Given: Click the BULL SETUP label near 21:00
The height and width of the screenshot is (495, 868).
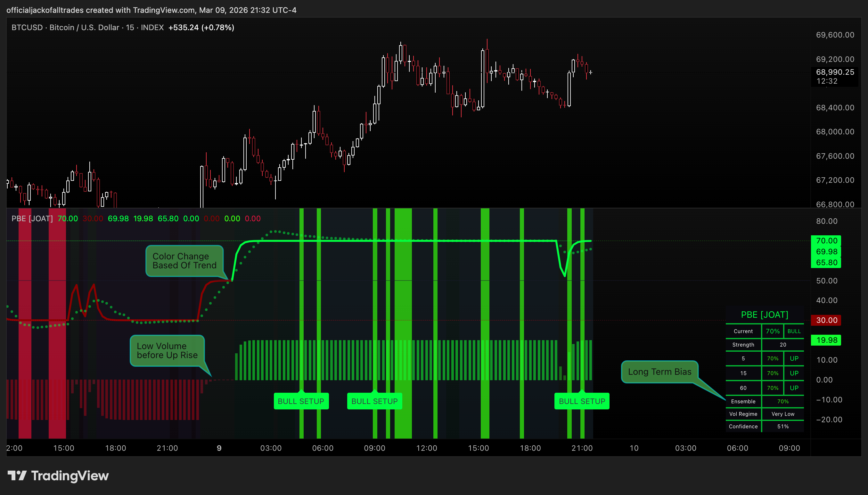Looking at the screenshot, I should (582, 401).
